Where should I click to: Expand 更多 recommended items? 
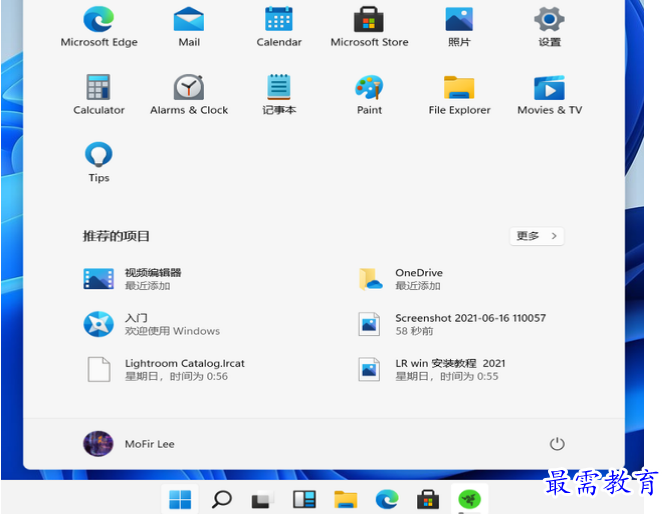click(537, 236)
